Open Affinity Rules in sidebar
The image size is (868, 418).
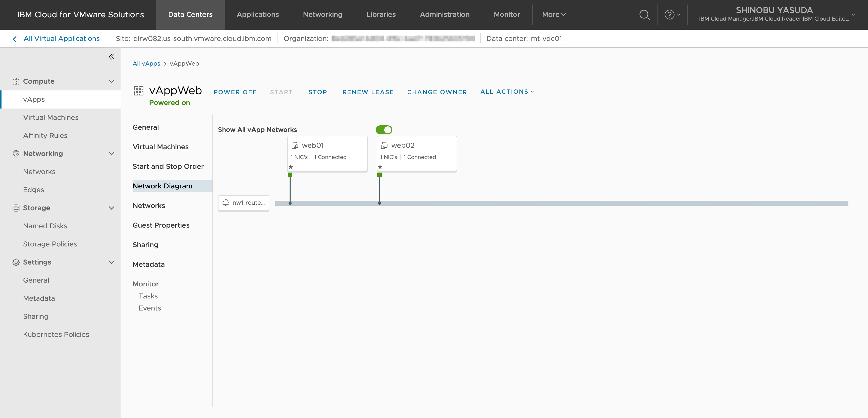tap(45, 135)
